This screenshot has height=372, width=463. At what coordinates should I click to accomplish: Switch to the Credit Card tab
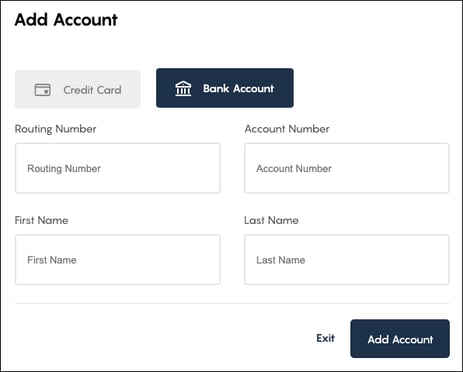(x=78, y=89)
